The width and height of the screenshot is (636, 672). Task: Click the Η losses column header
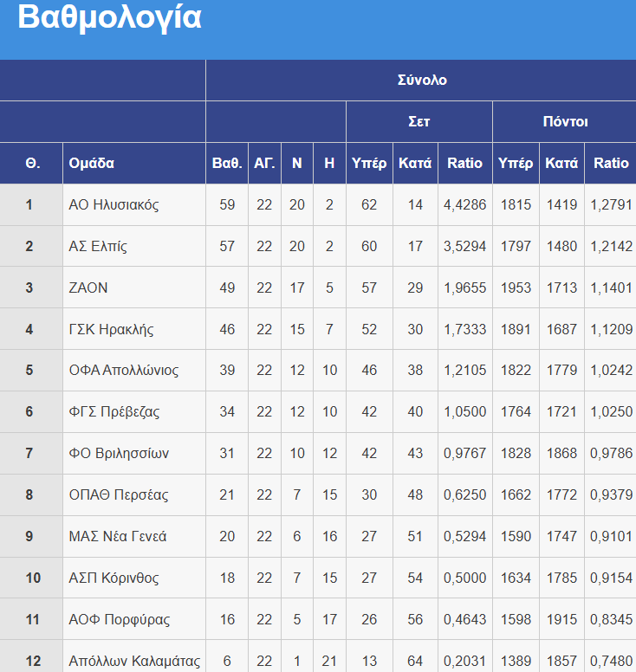[329, 164]
